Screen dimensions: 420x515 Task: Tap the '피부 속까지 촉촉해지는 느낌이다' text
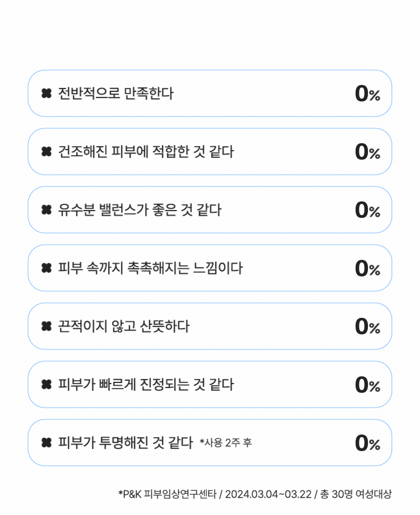[x=150, y=268]
